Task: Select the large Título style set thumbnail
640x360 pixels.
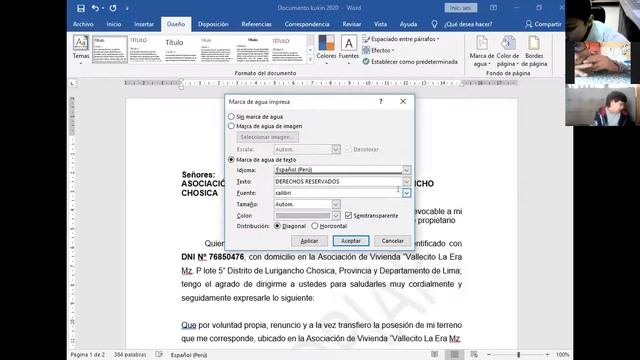Action: coord(181,49)
